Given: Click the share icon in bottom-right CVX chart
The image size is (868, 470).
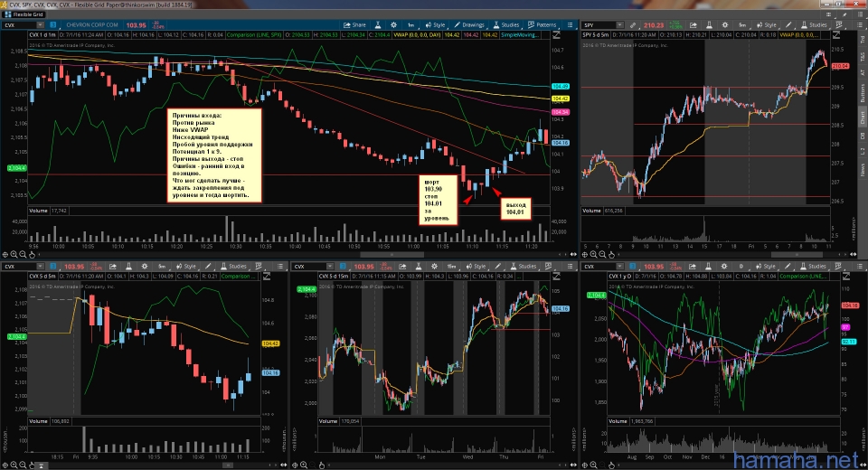Looking at the screenshot, I should (x=692, y=267).
